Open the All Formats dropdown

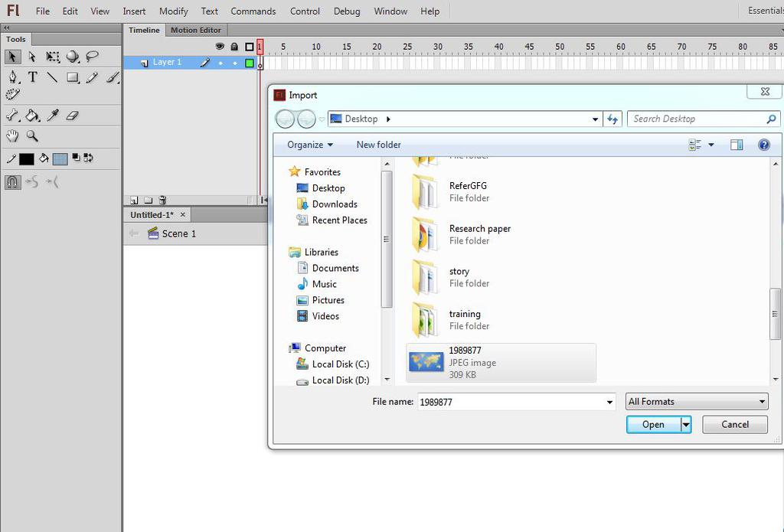coord(697,402)
